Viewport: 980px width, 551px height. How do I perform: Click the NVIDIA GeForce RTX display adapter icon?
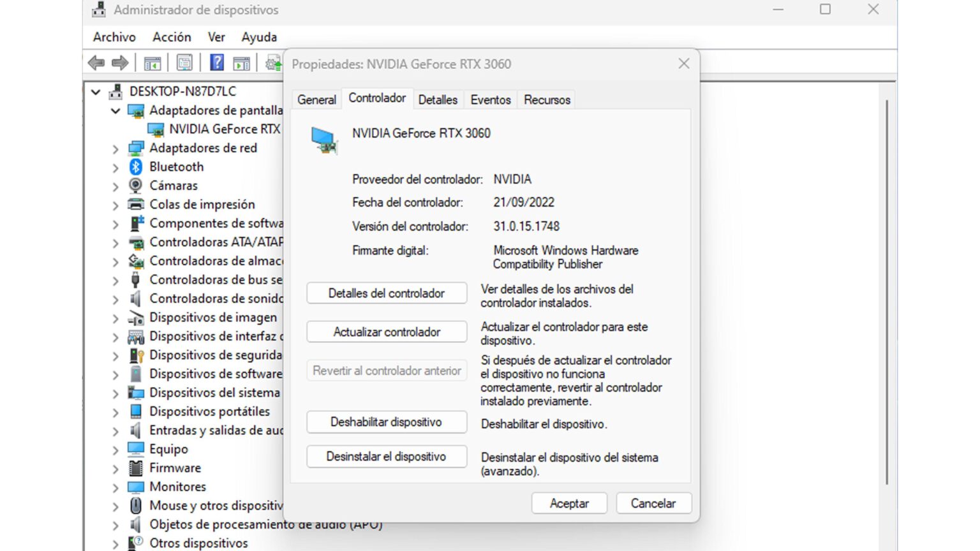155,129
